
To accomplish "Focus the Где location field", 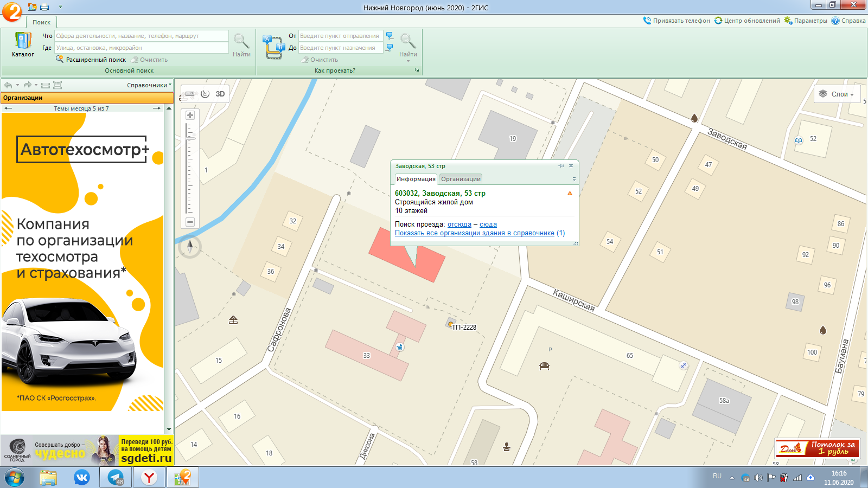I will (x=142, y=48).
